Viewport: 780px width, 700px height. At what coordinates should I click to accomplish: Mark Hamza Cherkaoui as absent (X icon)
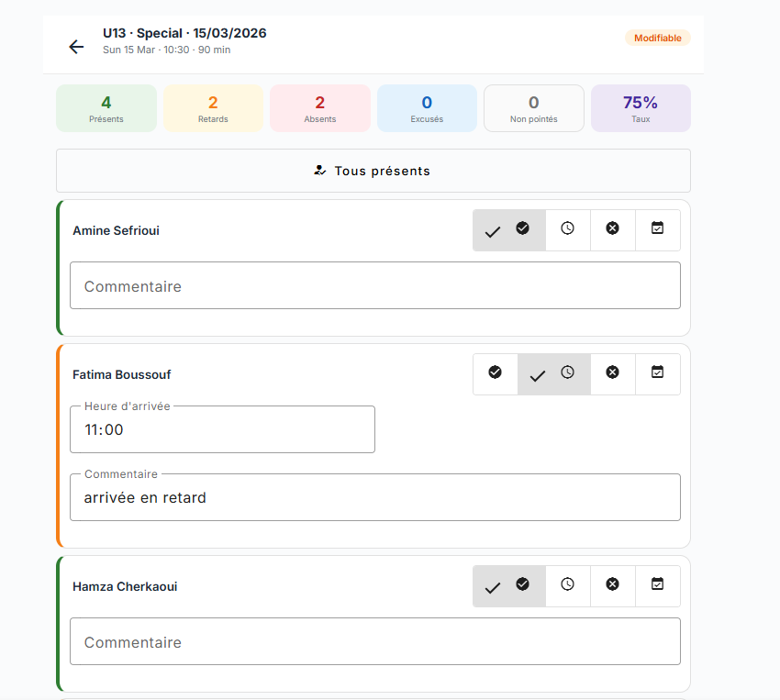coord(612,585)
